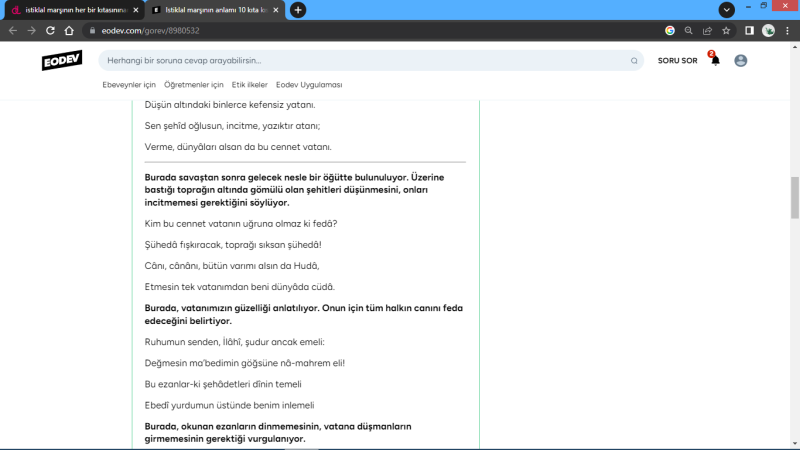Open the Etik ilkeler link

click(x=249, y=85)
